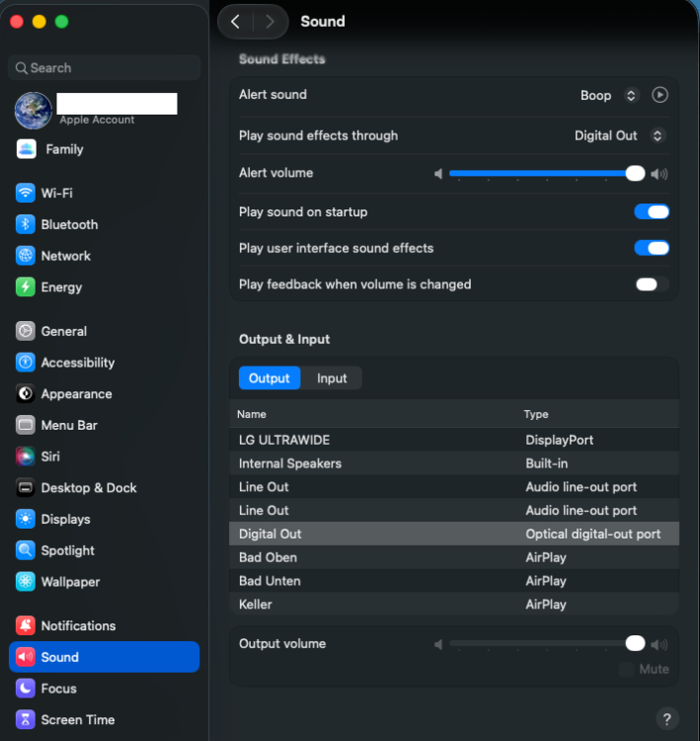The image size is (700, 741).
Task: Select Bad Oben AirPlay device
Action: coord(454,557)
